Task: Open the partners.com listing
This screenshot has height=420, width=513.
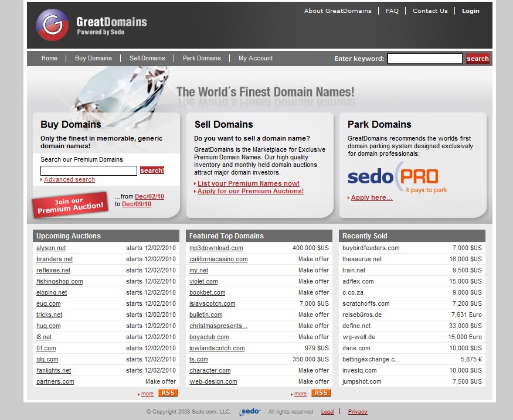Action: tap(55, 381)
